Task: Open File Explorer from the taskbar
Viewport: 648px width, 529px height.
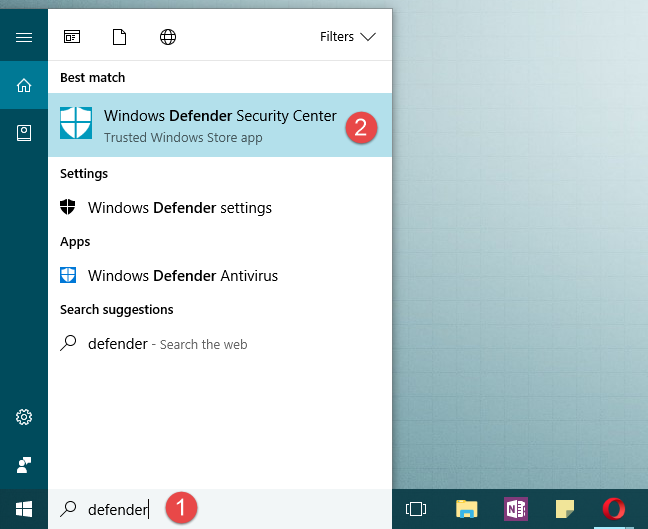Action: 467,509
